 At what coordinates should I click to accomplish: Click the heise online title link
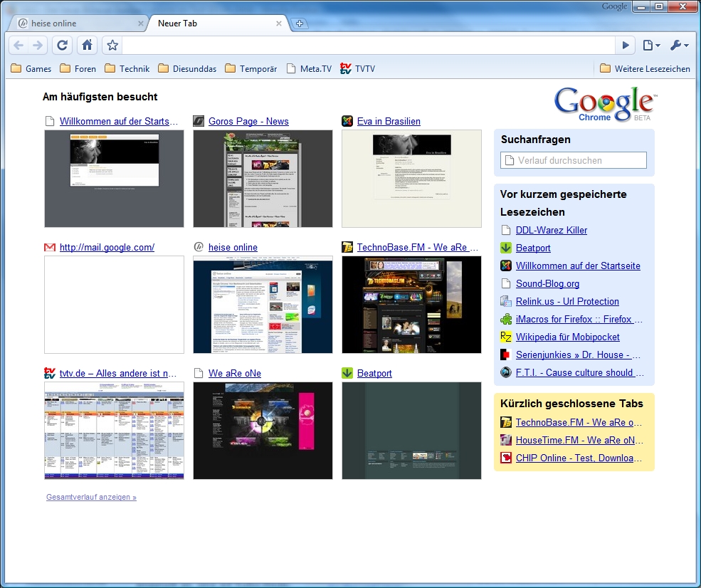click(233, 247)
